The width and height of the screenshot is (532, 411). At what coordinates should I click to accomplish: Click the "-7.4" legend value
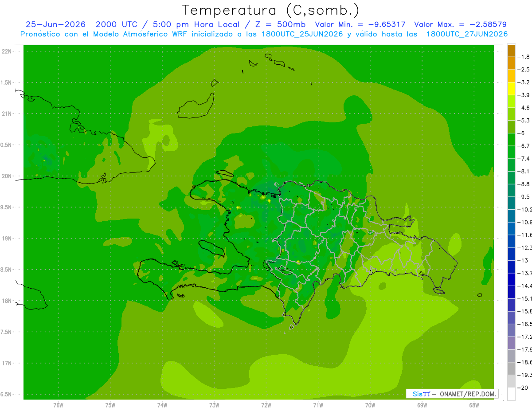pyautogui.click(x=524, y=159)
